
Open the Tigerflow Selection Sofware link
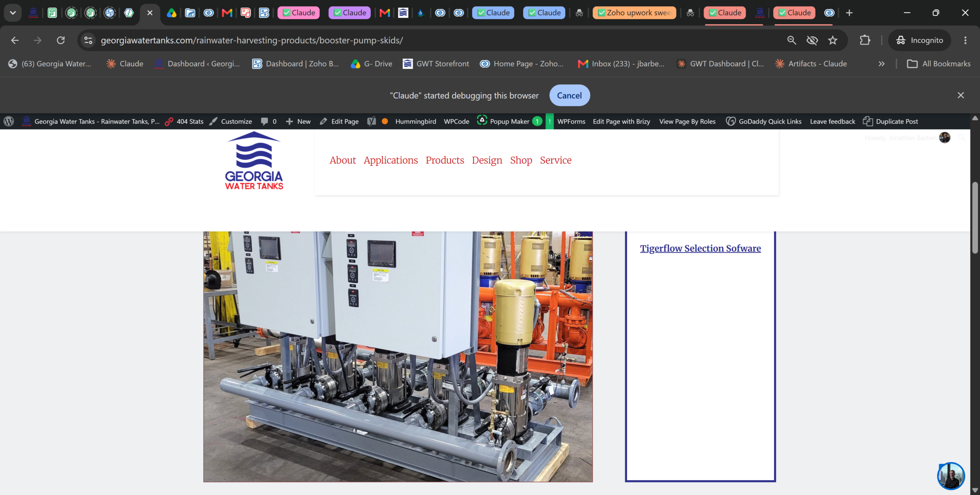tap(700, 248)
